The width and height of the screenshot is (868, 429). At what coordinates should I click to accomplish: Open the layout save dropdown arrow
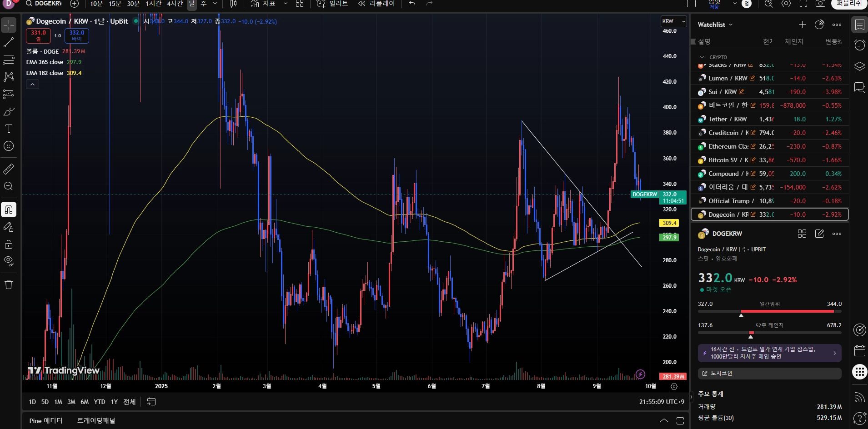tap(734, 4)
